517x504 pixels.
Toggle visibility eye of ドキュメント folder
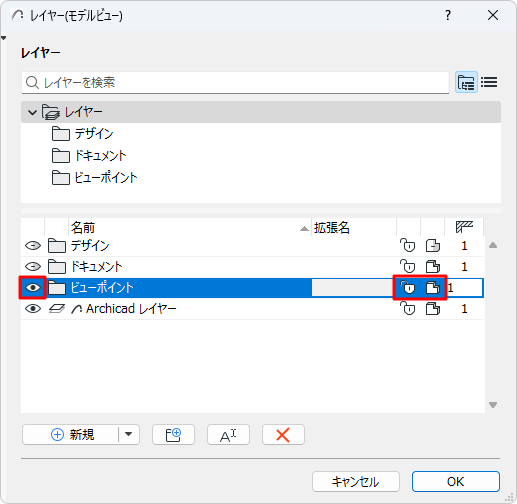tap(33, 267)
